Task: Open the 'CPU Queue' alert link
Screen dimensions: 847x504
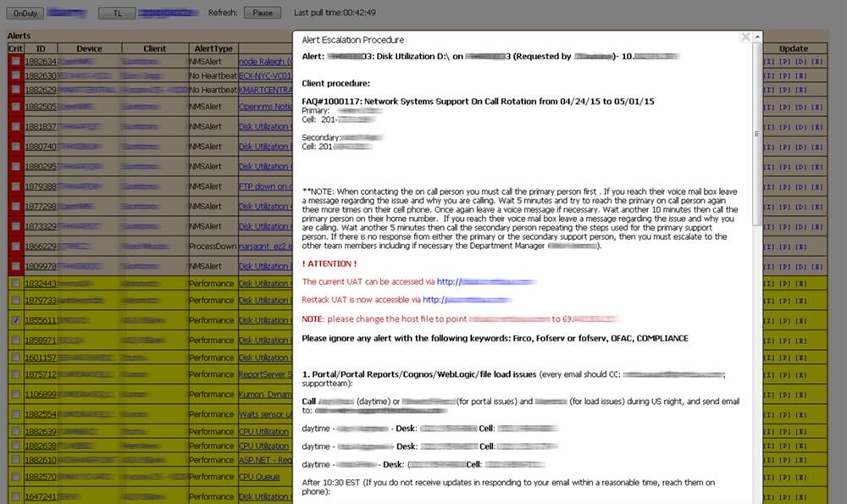Action: (258, 477)
